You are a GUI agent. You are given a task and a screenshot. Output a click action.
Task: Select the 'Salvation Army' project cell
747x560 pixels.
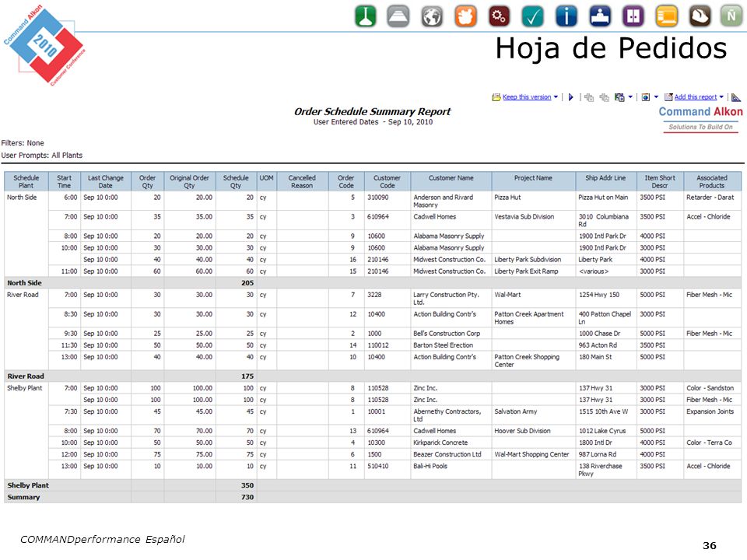click(x=533, y=415)
